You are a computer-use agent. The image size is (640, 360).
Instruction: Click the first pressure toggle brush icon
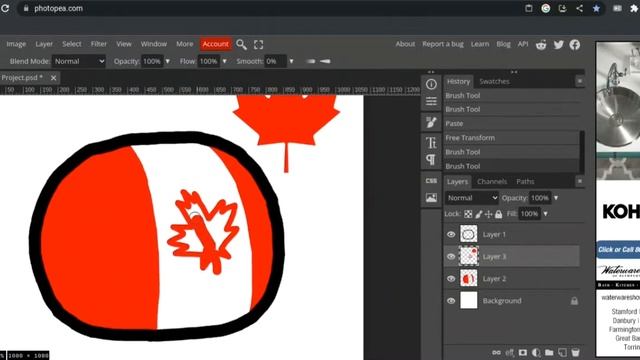tap(311, 61)
